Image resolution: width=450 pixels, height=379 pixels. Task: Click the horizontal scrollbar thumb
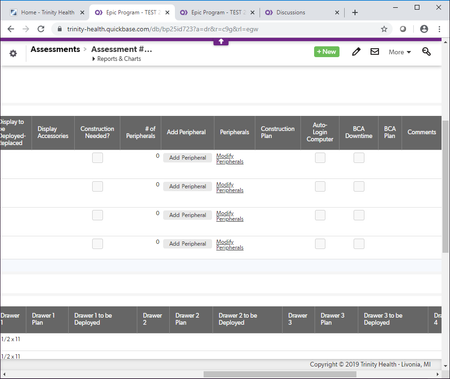pos(280,374)
